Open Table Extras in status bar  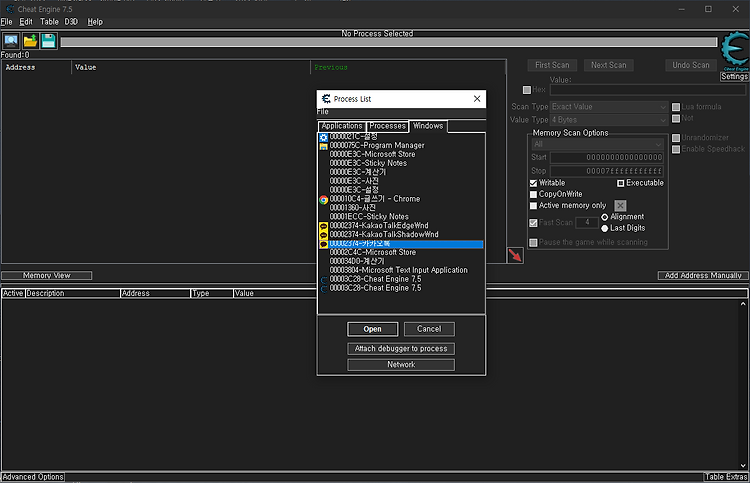(x=726, y=477)
